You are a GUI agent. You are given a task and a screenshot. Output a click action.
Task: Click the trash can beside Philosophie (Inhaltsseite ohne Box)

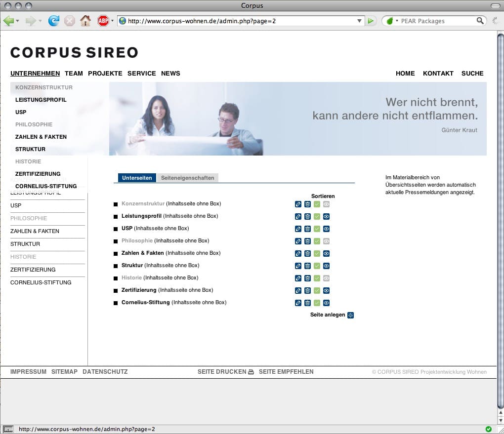pyautogui.click(x=308, y=241)
